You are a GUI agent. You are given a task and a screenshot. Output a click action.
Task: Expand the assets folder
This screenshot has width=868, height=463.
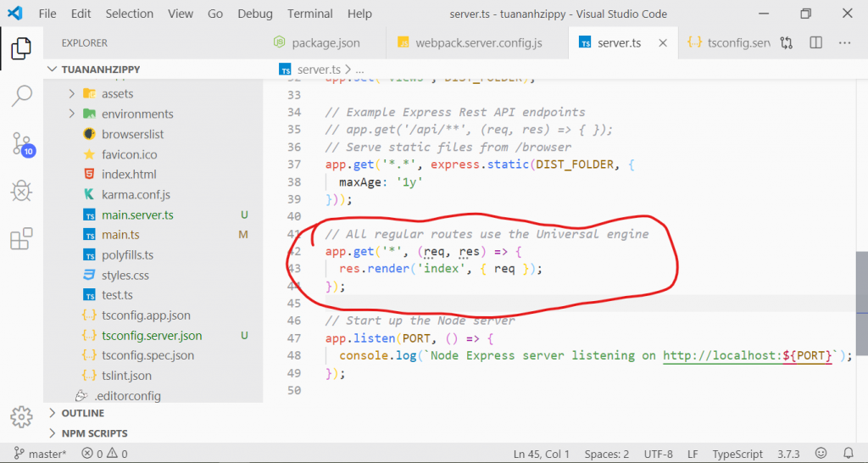pos(72,93)
